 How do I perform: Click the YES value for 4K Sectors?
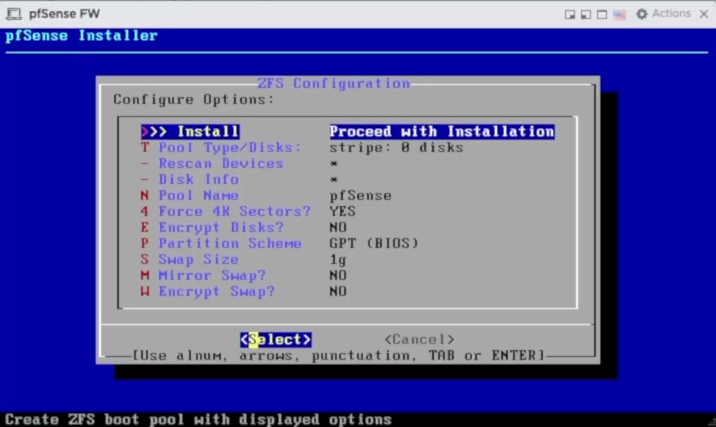click(342, 211)
